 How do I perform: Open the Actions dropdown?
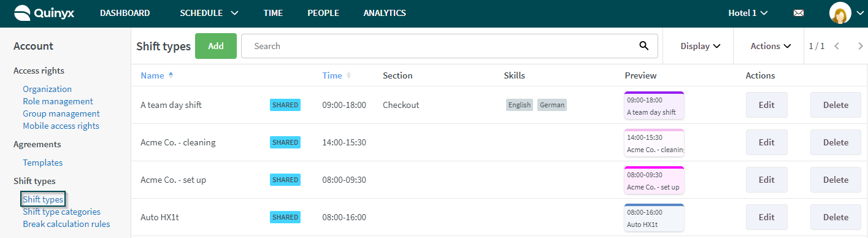(x=770, y=46)
